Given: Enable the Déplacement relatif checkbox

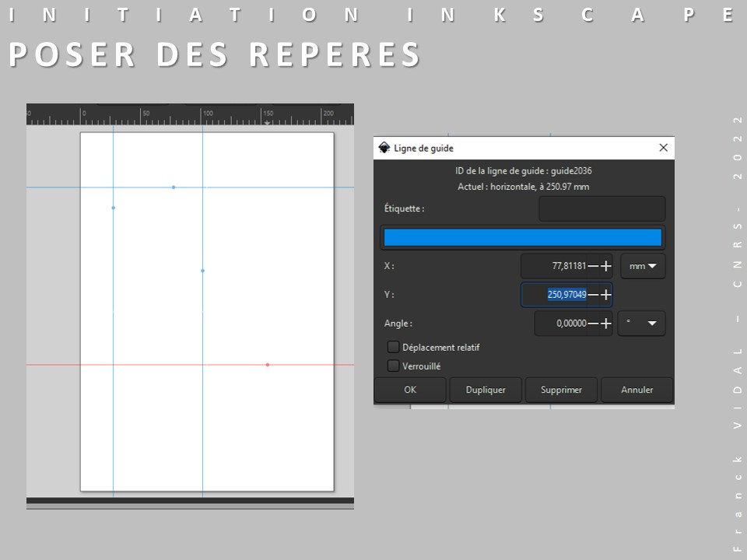Looking at the screenshot, I should coord(393,347).
